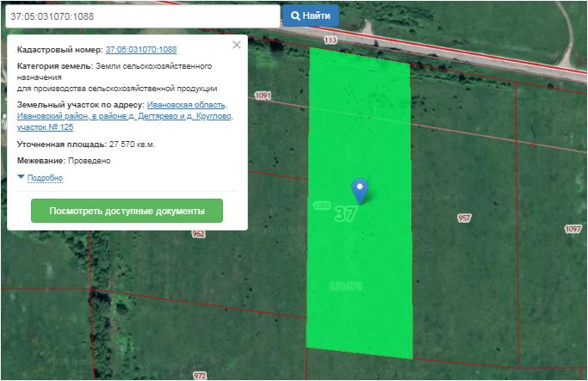Select parcel label 1097 on the map
The height and width of the screenshot is (381, 588).
coord(573,229)
